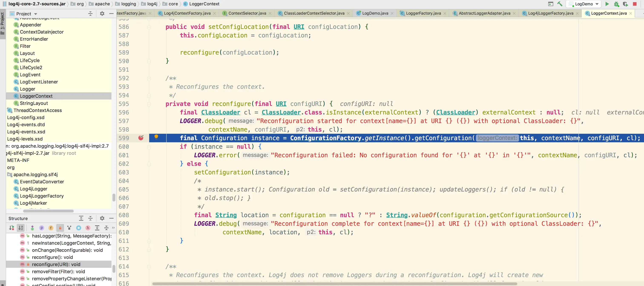The width and height of the screenshot is (644, 286).
Task: Toggle Sort by Visibility in Structure toolbar
Action: (11, 228)
